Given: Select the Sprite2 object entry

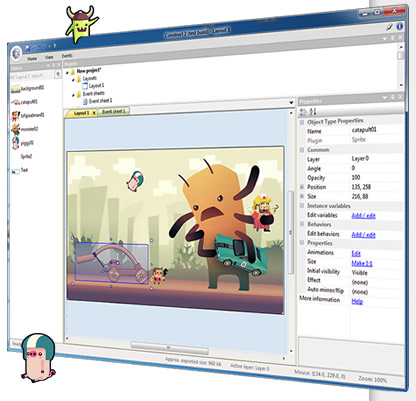Looking at the screenshot, I should point(26,156).
